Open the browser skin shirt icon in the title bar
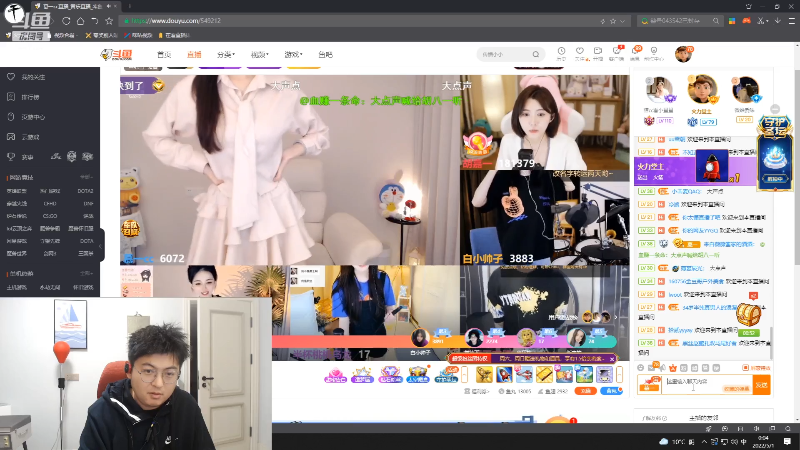 [x=748, y=7]
